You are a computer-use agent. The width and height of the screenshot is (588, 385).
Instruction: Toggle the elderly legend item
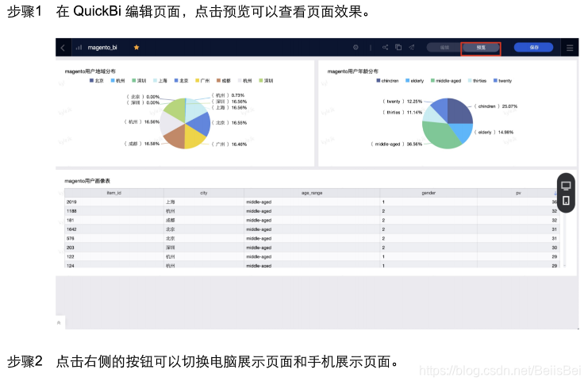click(x=415, y=81)
